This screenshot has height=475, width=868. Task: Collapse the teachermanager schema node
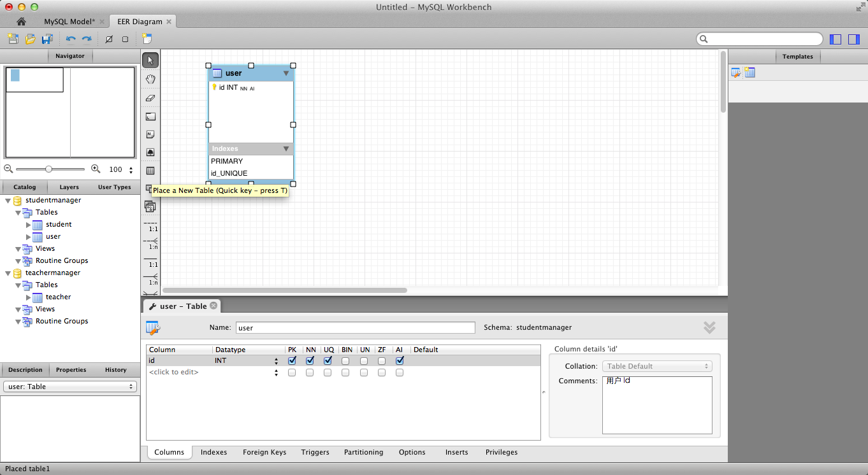(8, 273)
